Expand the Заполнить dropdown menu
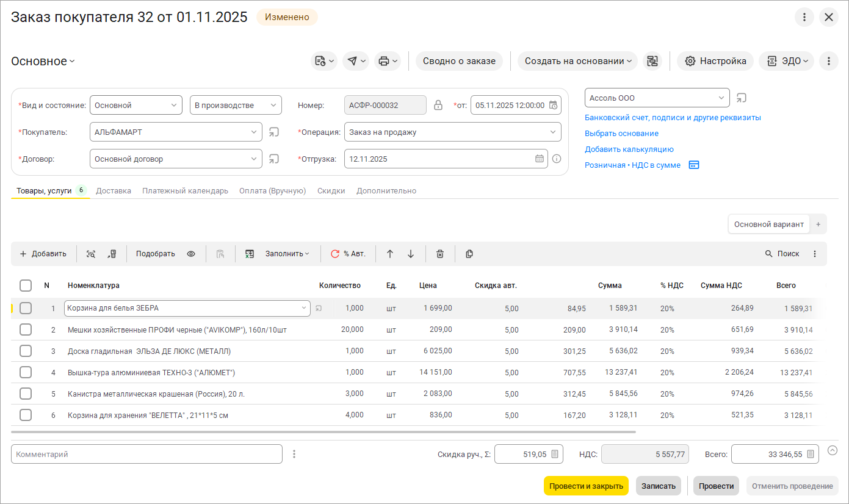Image resolution: width=849 pixels, height=504 pixels. [287, 254]
